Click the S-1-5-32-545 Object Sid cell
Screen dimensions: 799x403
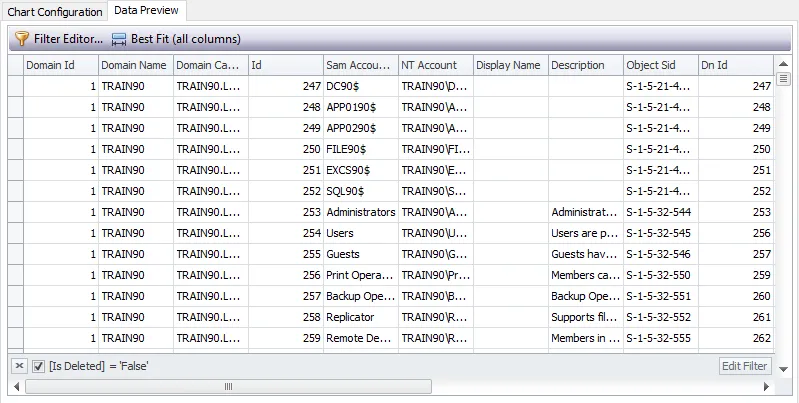tap(660, 233)
